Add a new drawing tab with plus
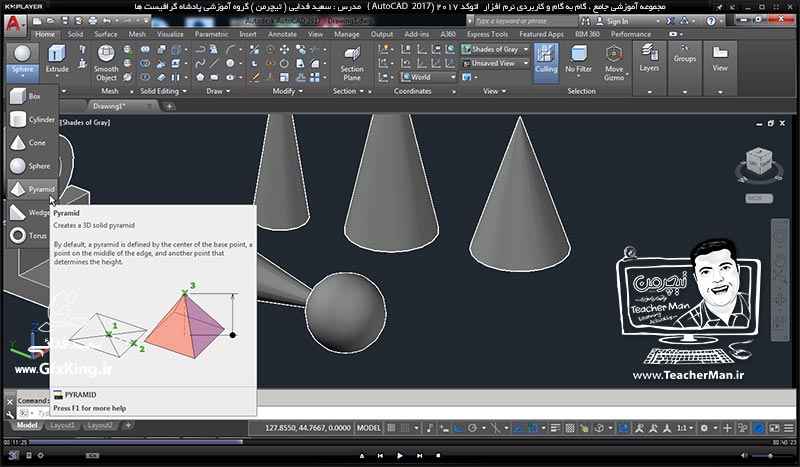800x467 pixels. click(x=169, y=106)
